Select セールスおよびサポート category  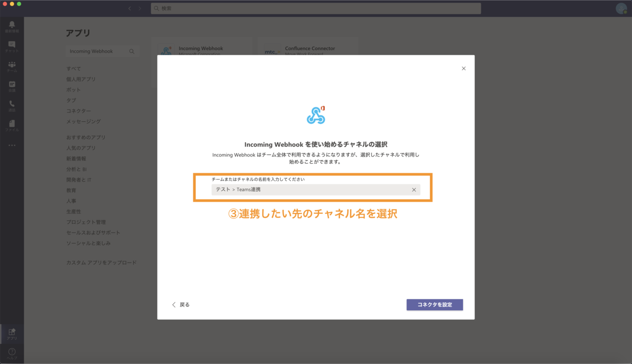pos(93,232)
